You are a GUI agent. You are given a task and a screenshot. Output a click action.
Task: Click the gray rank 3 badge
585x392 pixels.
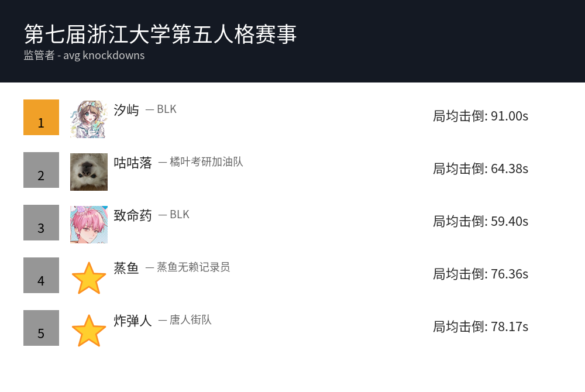click(x=41, y=222)
